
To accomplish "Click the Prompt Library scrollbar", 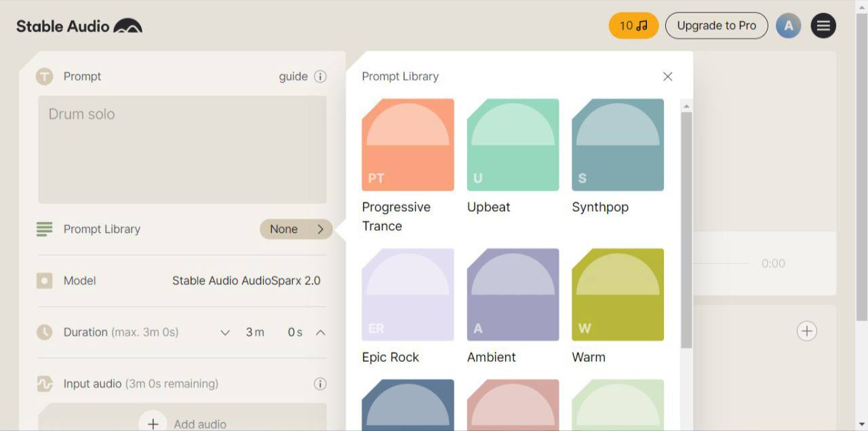I will 686,231.
